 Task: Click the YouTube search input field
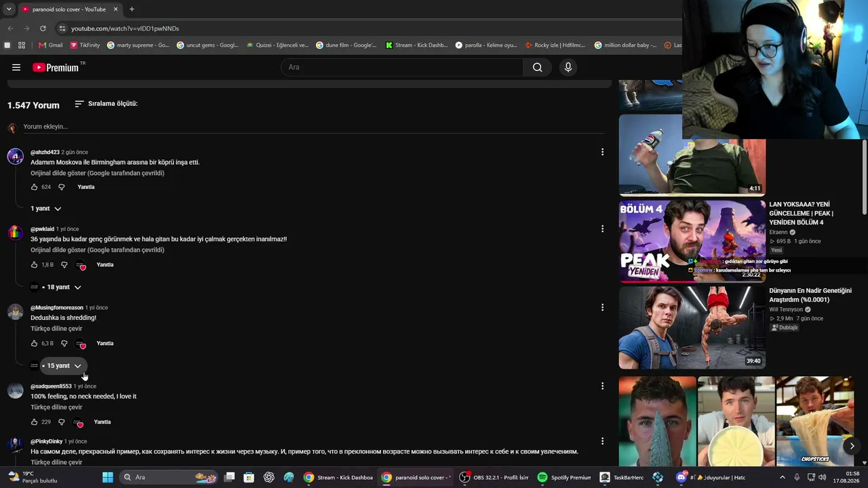tap(402, 67)
